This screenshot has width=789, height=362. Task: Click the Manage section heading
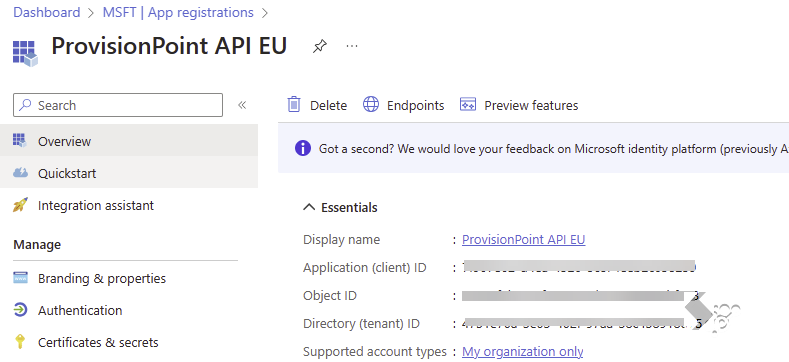pyautogui.click(x=37, y=245)
